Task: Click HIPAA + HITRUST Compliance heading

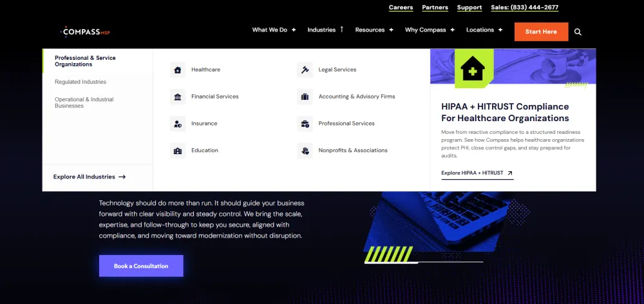Action: [505, 113]
